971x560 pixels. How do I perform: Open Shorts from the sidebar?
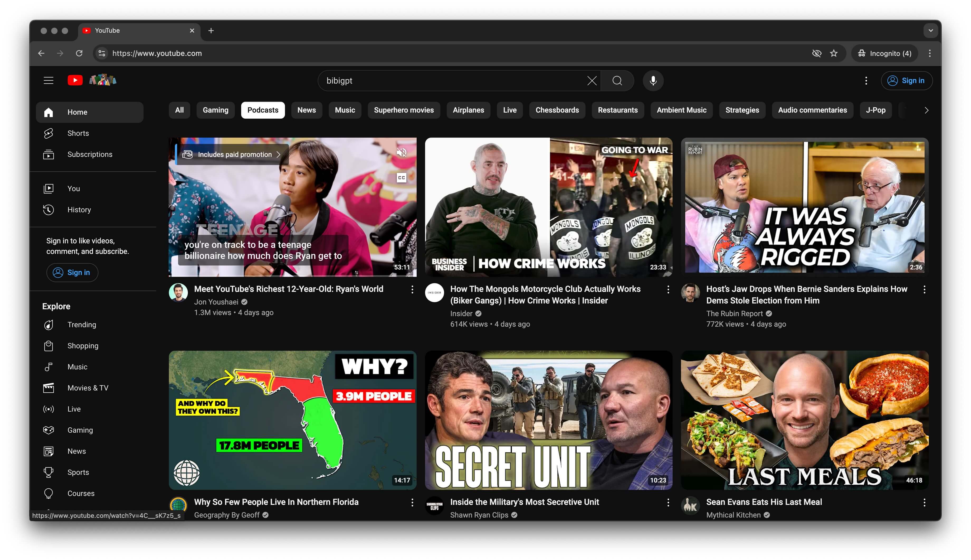(x=78, y=133)
